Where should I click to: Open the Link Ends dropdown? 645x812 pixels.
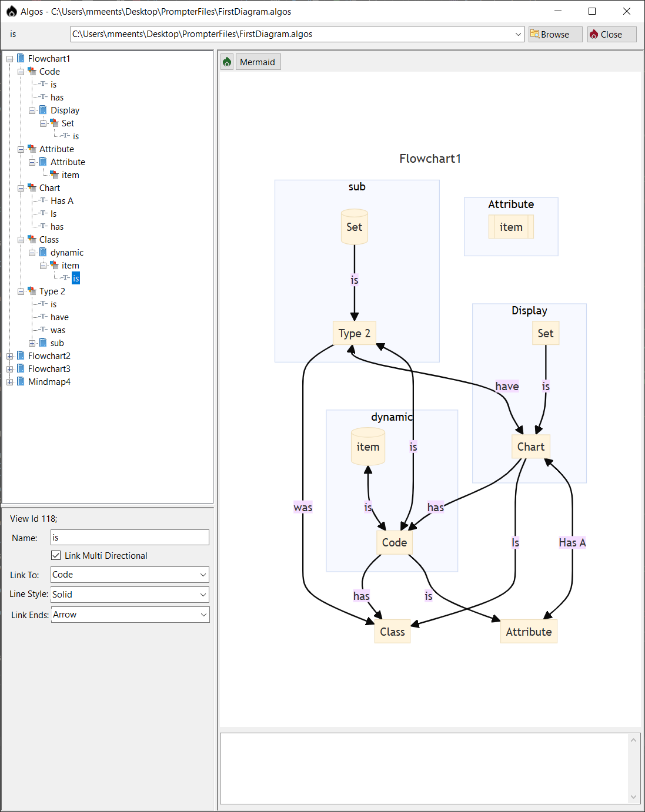pos(203,615)
